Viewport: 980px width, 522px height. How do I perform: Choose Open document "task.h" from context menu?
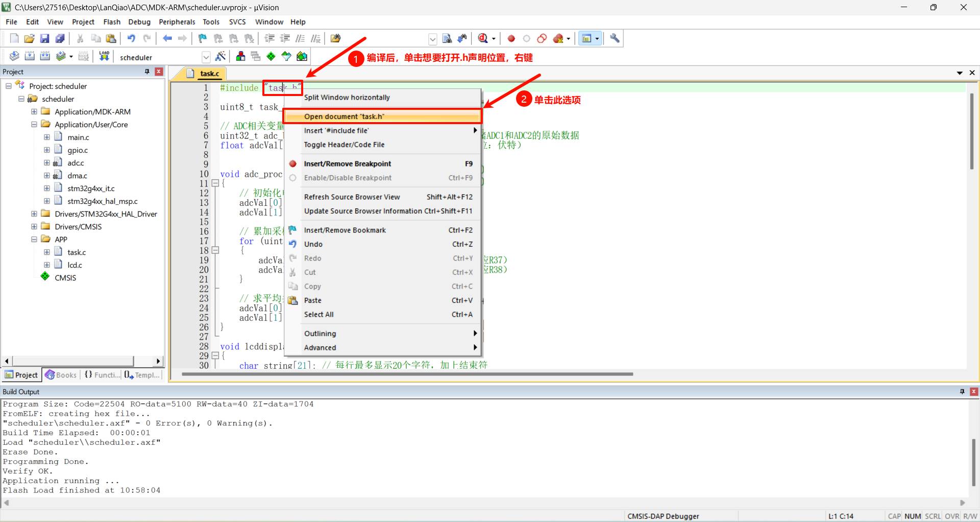point(383,116)
